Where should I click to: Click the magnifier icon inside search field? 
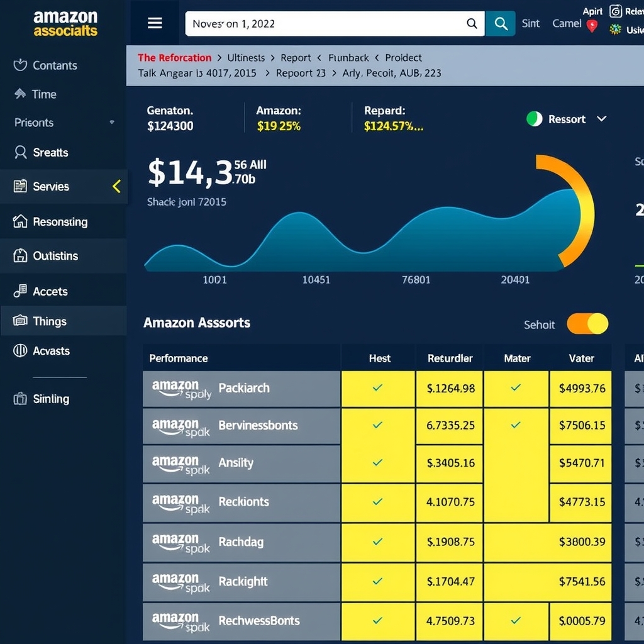472,24
